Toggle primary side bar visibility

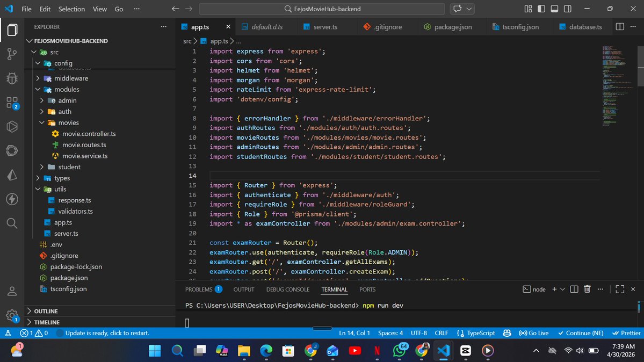(541, 9)
